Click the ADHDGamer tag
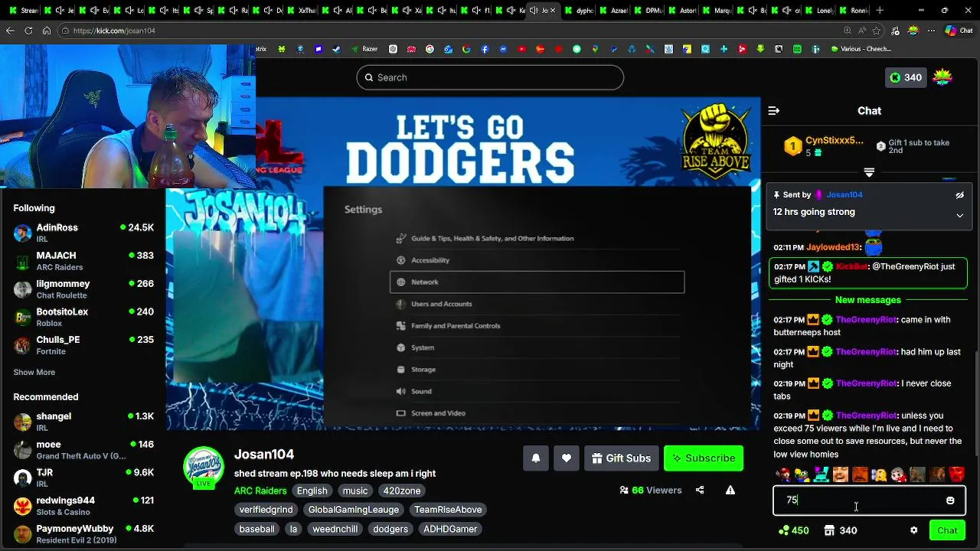Image resolution: width=980 pixels, height=551 pixels. pyautogui.click(x=450, y=529)
